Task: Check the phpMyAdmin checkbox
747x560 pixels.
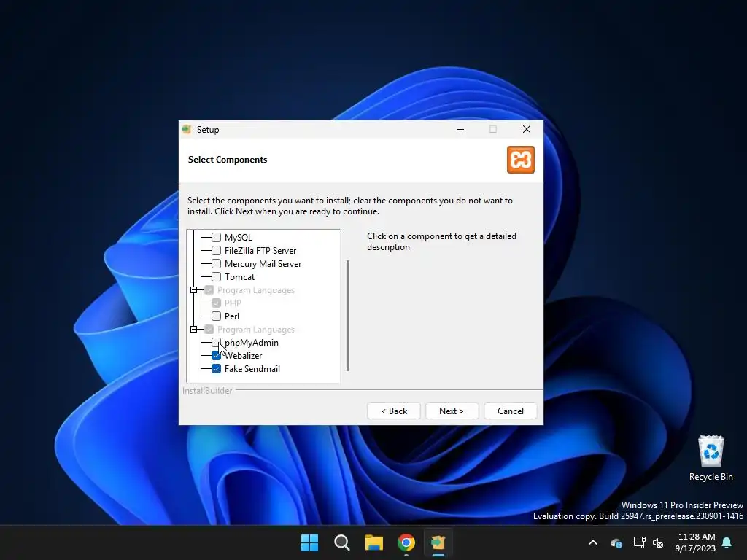Action: pyautogui.click(x=216, y=343)
